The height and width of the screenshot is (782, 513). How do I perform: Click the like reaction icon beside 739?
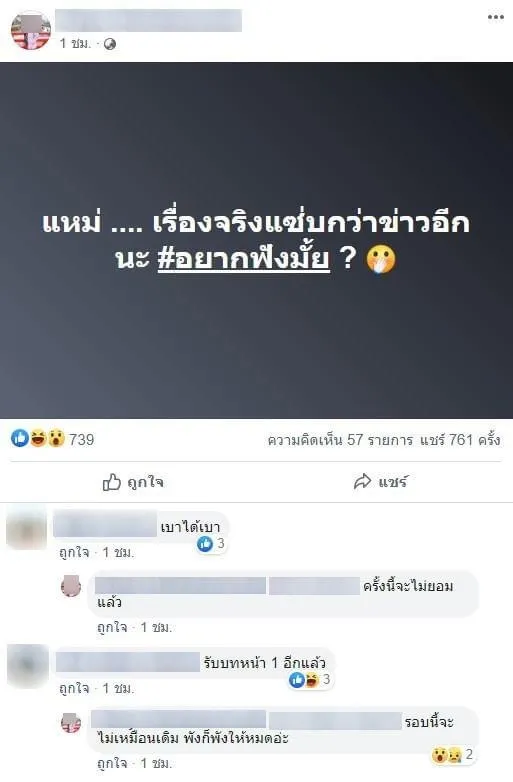tap(20, 438)
